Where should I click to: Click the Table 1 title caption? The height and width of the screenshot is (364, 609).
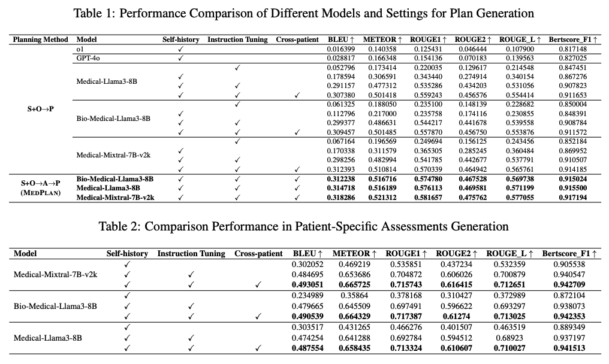coord(304,13)
